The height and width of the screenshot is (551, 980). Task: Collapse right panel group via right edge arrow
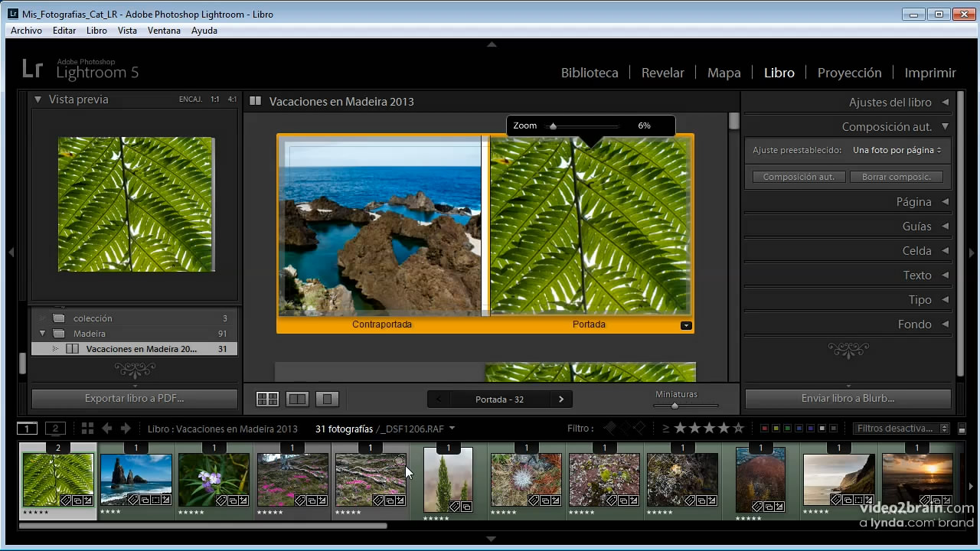(972, 252)
